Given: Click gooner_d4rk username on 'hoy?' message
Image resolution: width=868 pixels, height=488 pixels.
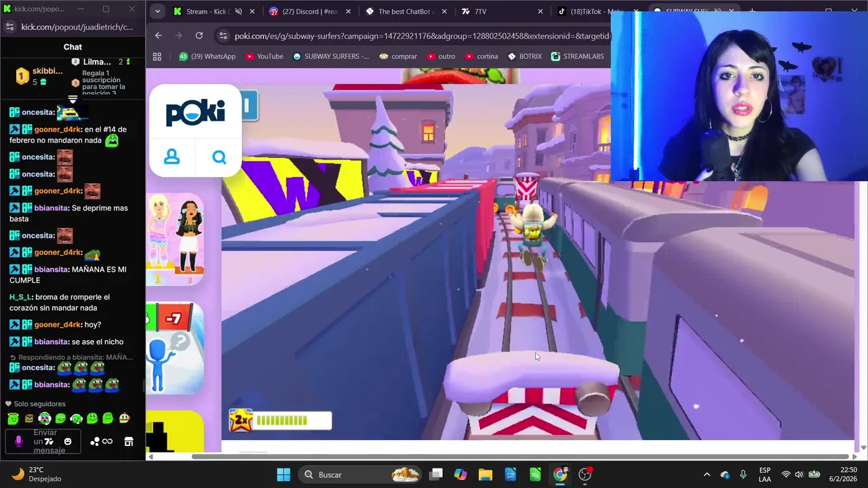Looking at the screenshot, I should (x=58, y=325).
